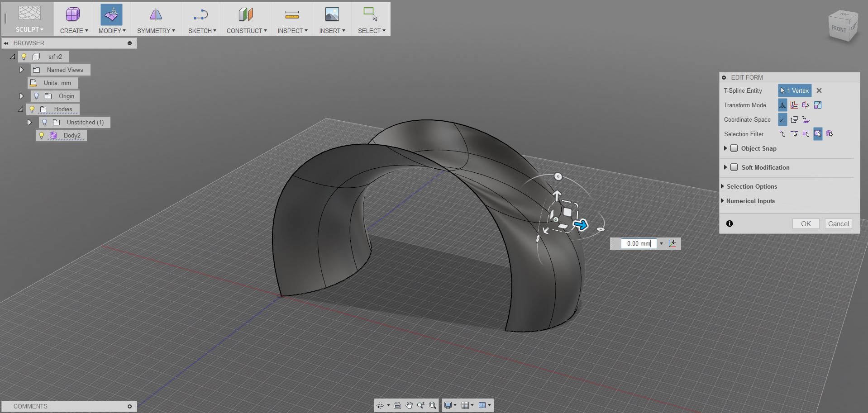Set Coordinate Space to view orientation
This screenshot has width=868, height=413.
pyautogui.click(x=794, y=119)
